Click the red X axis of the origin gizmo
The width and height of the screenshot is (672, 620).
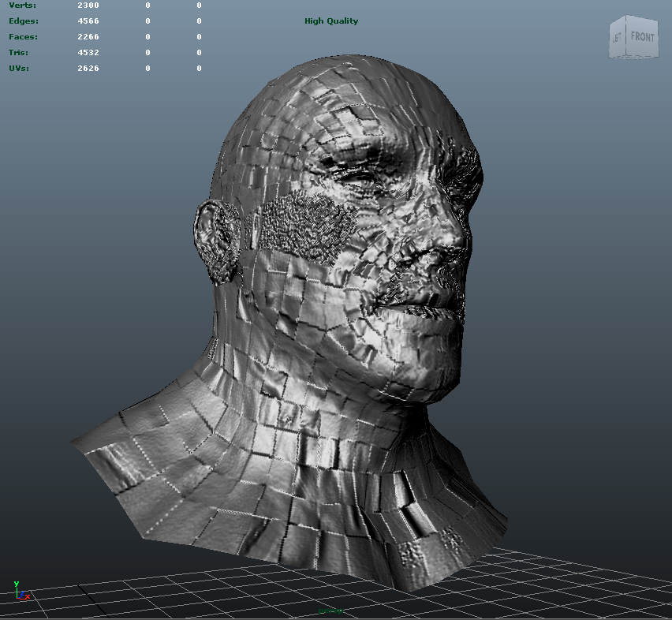(x=27, y=597)
